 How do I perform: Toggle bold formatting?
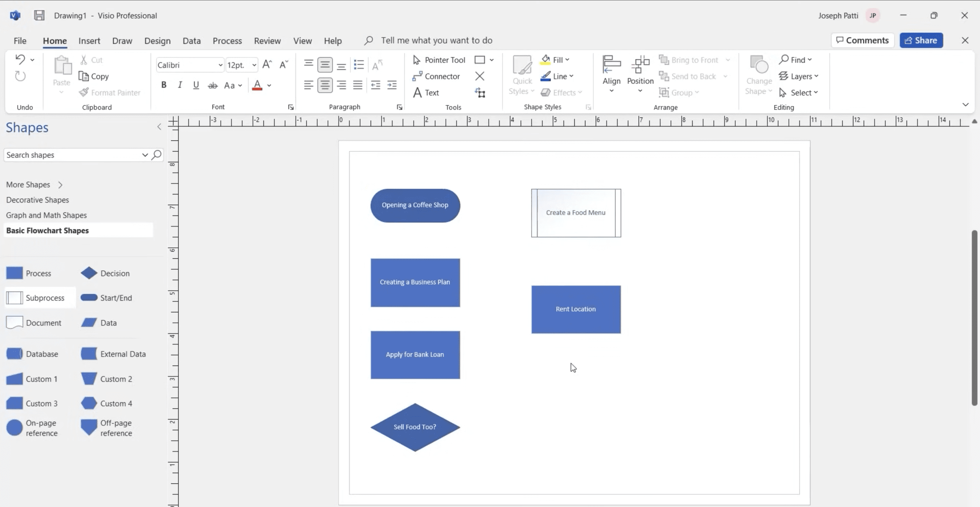[x=164, y=85]
